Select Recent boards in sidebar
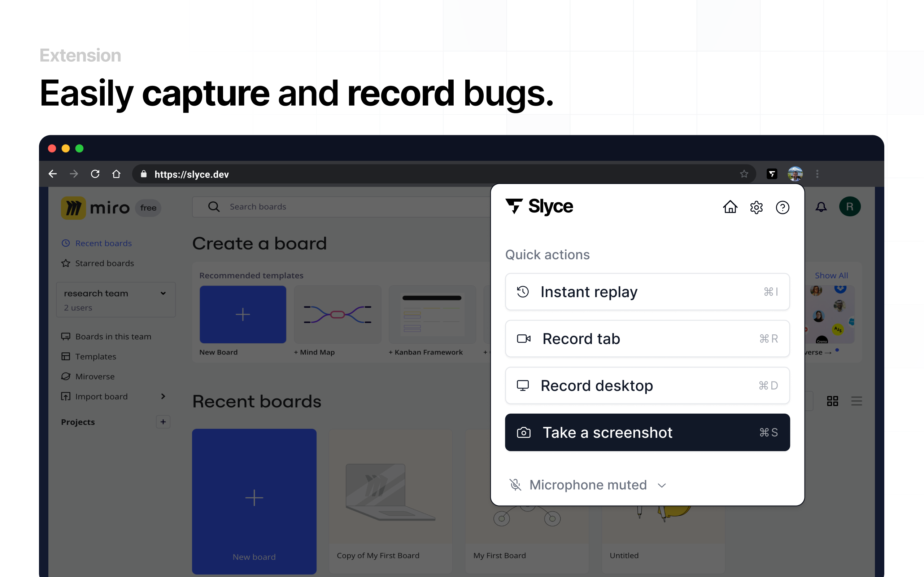The height and width of the screenshot is (577, 924). (103, 243)
